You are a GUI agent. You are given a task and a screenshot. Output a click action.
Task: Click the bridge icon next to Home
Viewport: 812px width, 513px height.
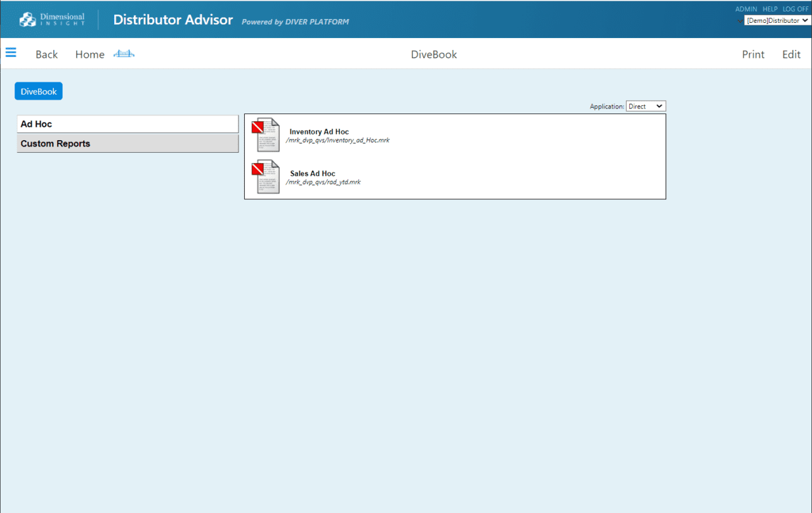click(x=124, y=54)
